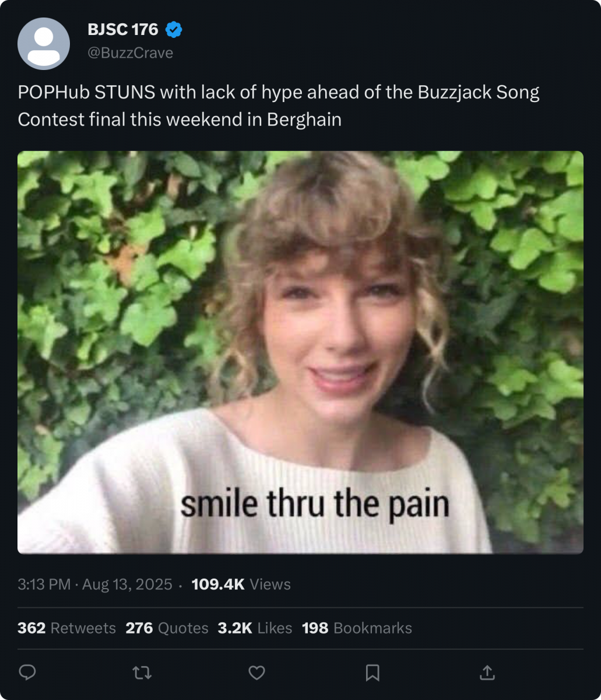Select the POPHub STUNS tweet text
The width and height of the screenshot is (601, 700).
[x=279, y=106]
